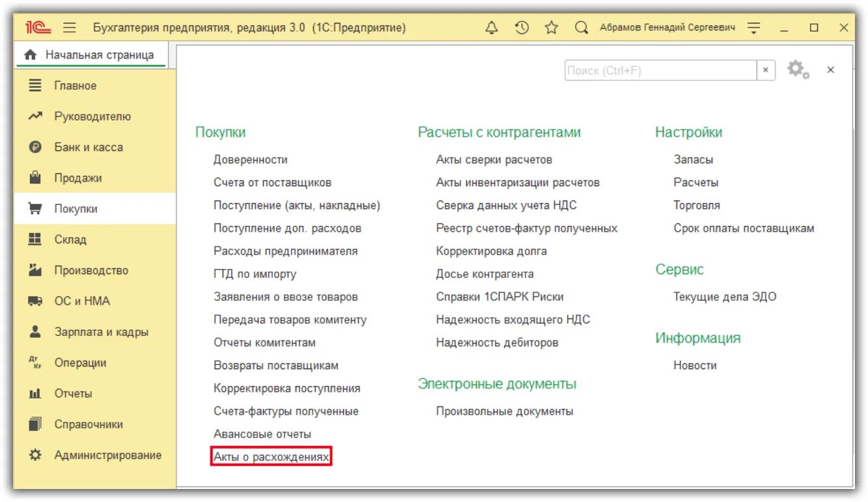Click the ОС и НМА truck icon
Image resolution: width=868 pixels, height=502 pixels.
pyautogui.click(x=35, y=301)
